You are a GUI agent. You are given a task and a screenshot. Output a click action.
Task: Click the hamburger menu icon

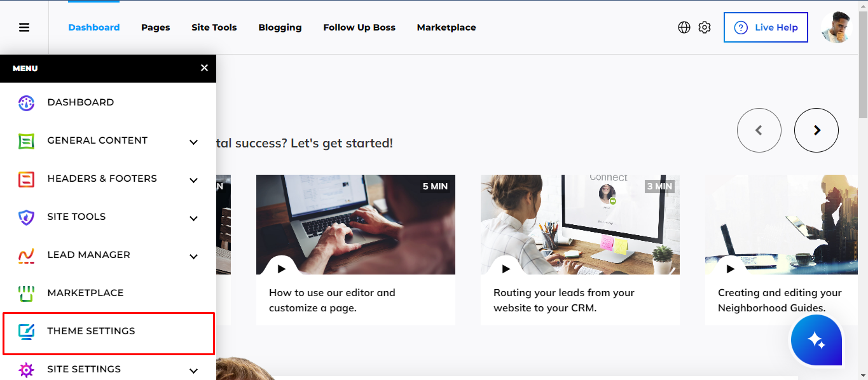(24, 27)
